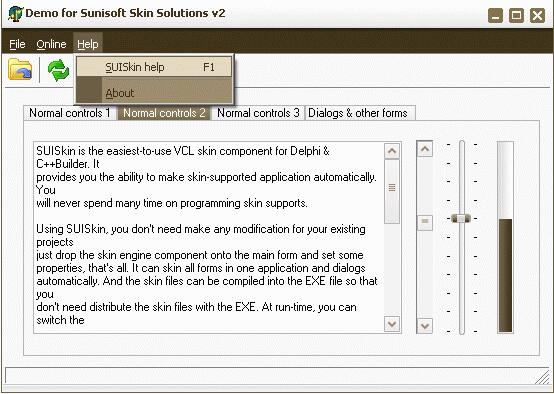Click the text memo's scroll up arrow
This screenshot has height=394, width=554.
coord(392,151)
